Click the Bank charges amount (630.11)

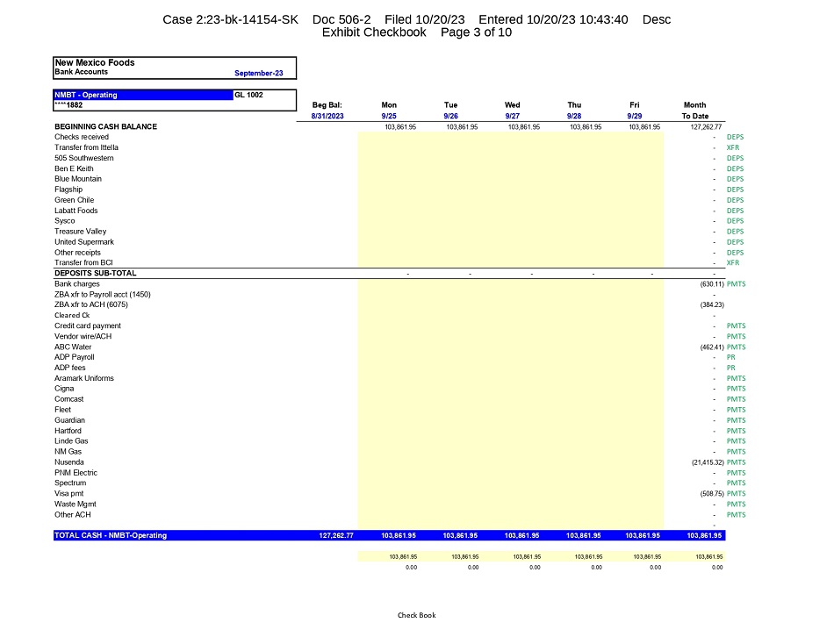point(706,284)
